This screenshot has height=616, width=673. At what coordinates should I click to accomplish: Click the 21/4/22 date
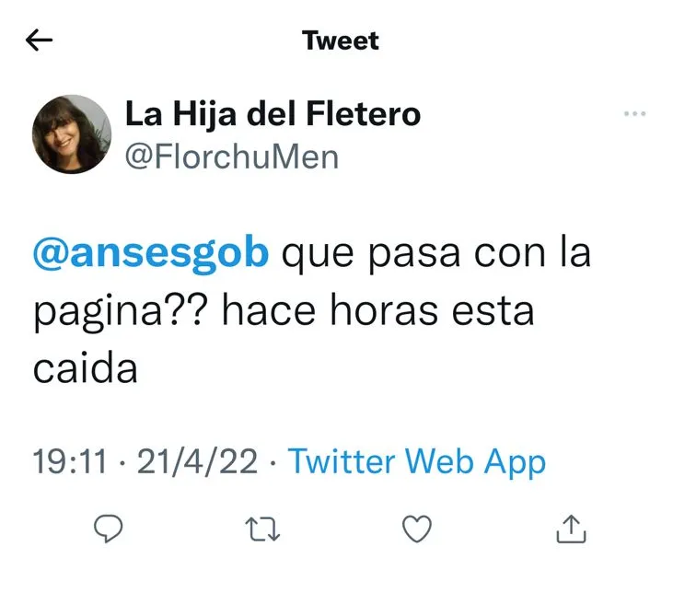(x=197, y=462)
